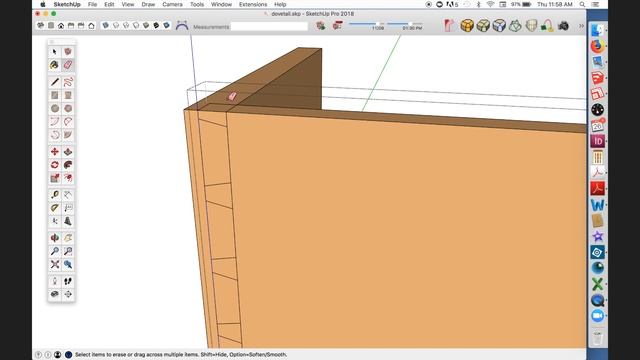Select the Line pencil tool
The image size is (640, 360).
tap(55, 82)
